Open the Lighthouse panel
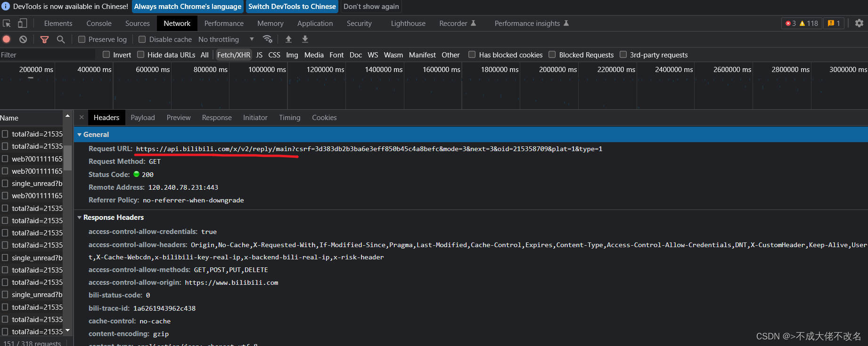 tap(408, 24)
